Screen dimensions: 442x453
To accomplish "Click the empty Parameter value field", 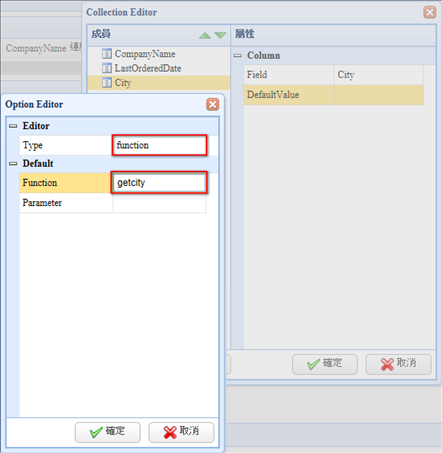I will tap(159, 203).
